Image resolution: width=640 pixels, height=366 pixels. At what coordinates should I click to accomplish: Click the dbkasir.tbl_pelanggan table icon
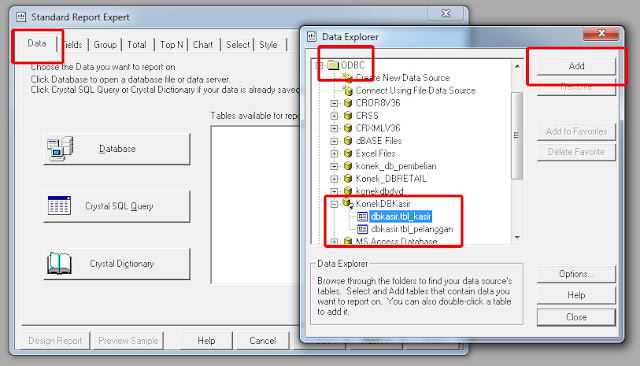(362, 229)
